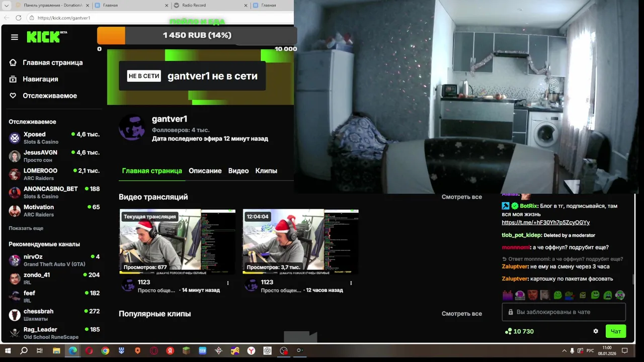Open recommended channel Rag_Leader
This screenshot has width=644, height=362.
click(x=54, y=332)
